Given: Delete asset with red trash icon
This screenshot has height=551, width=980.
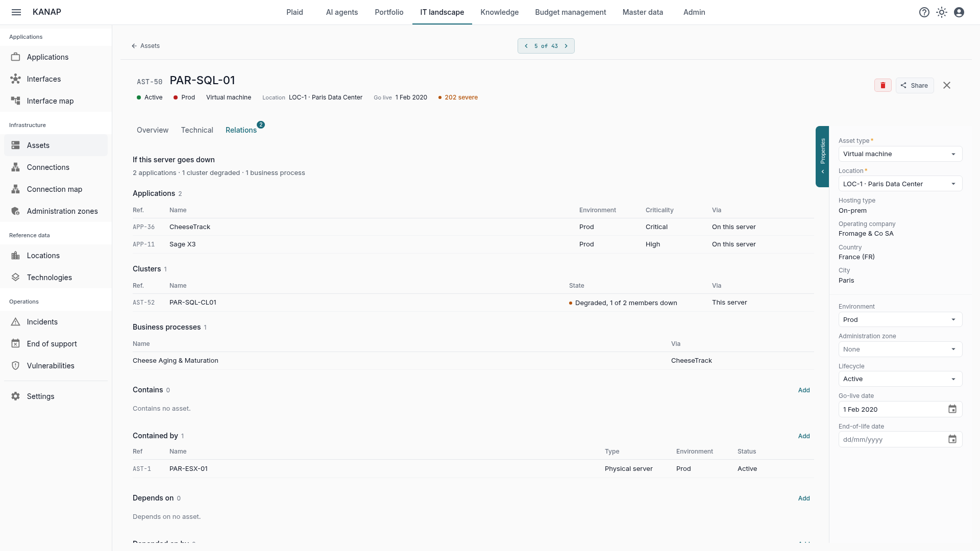Looking at the screenshot, I should click(883, 85).
